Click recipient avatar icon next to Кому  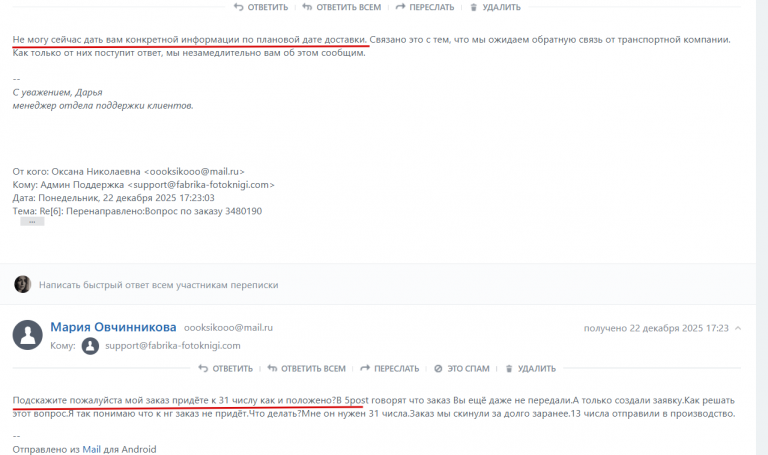[90, 346]
